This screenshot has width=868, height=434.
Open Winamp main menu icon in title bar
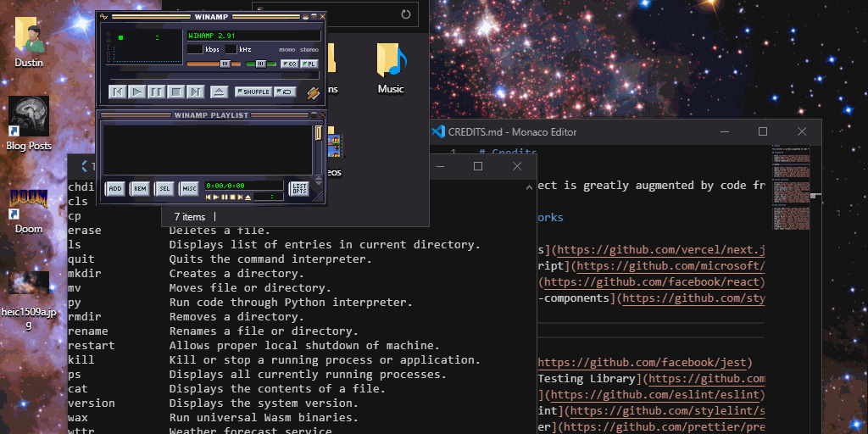pos(104,17)
